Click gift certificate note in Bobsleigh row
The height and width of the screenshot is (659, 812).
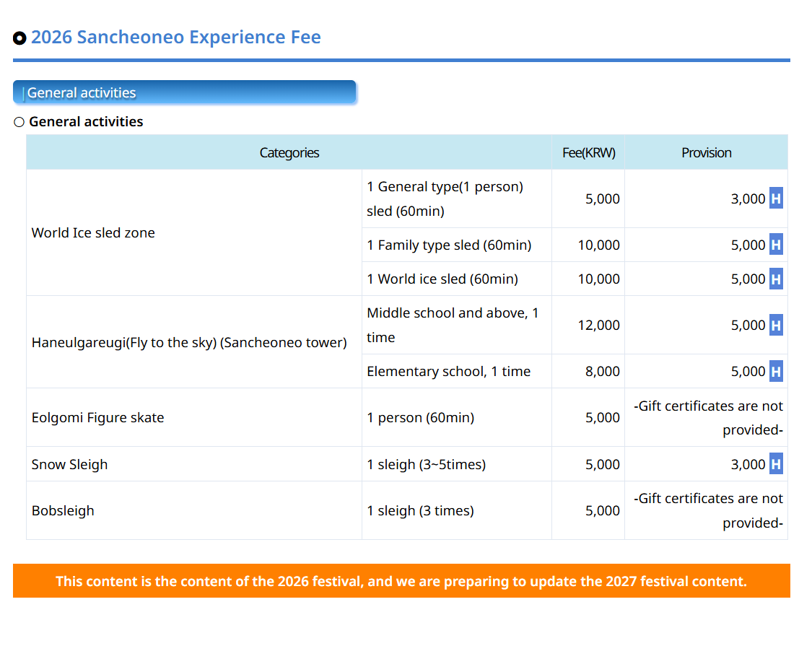coord(708,511)
